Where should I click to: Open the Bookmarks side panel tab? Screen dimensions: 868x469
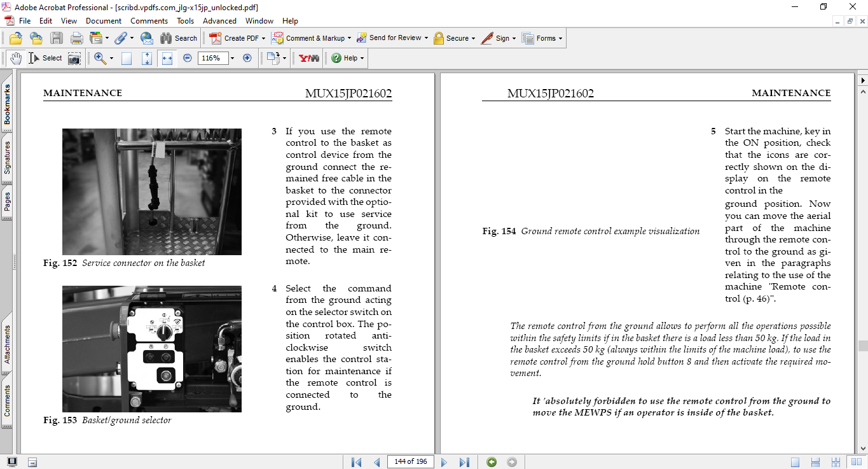pyautogui.click(x=7, y=105)
